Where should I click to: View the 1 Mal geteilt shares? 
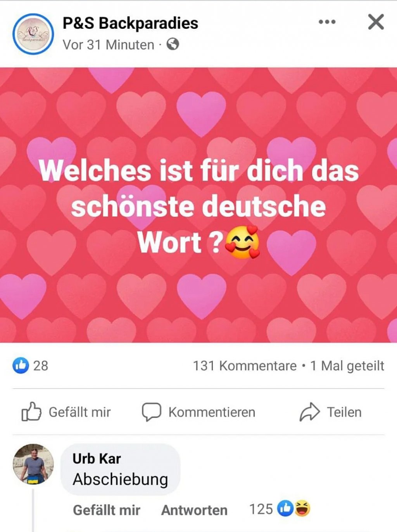pyautogui.click(x=347, y=366)
